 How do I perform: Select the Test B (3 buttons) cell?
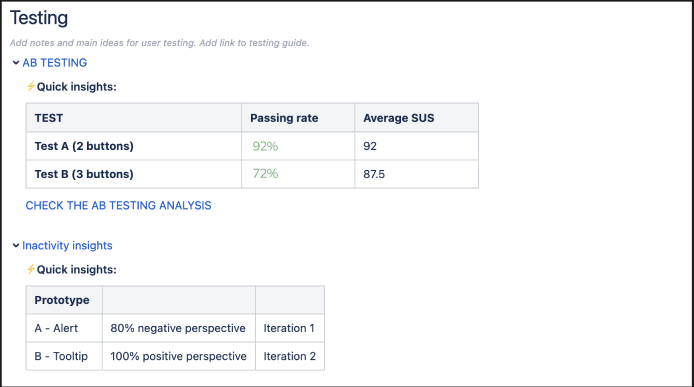[x=134, y=174]
